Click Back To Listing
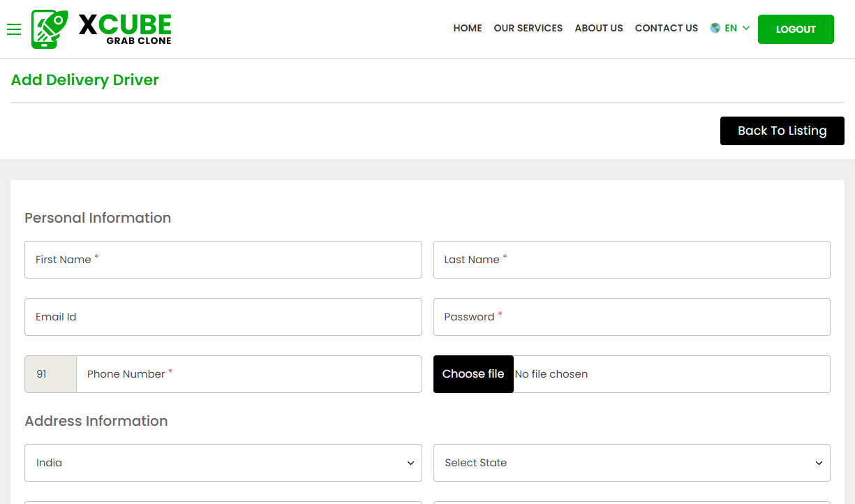This screenshot has width=855, height=504. 782,131
